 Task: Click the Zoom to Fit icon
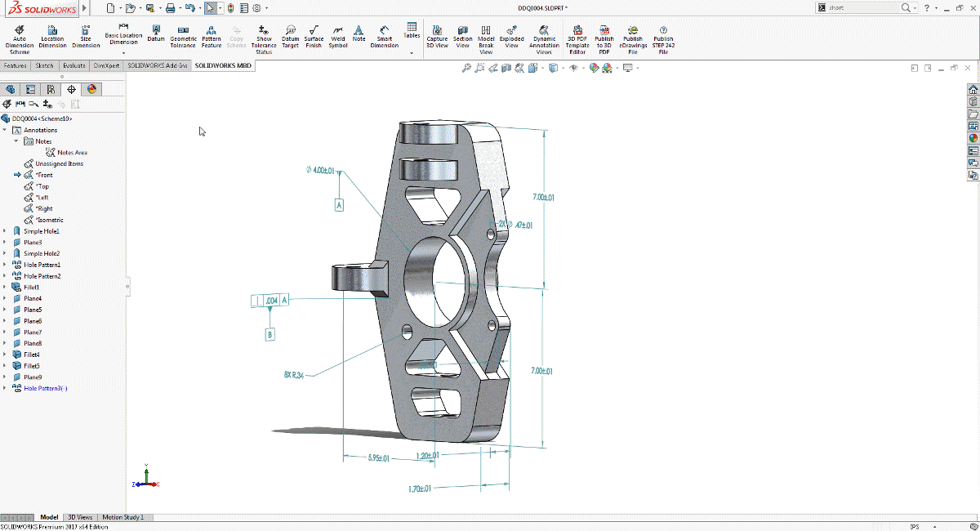coord(466,69)
